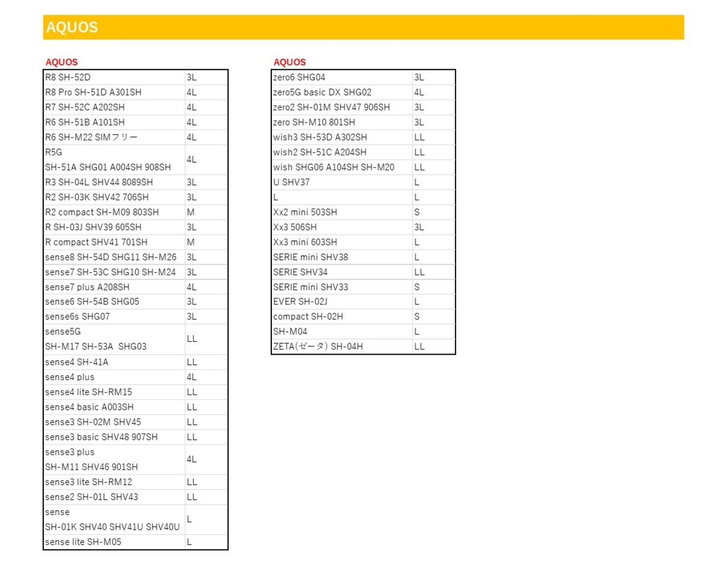Select the compact SH-02H cell
728x566 pixels.
pos(342,317)
